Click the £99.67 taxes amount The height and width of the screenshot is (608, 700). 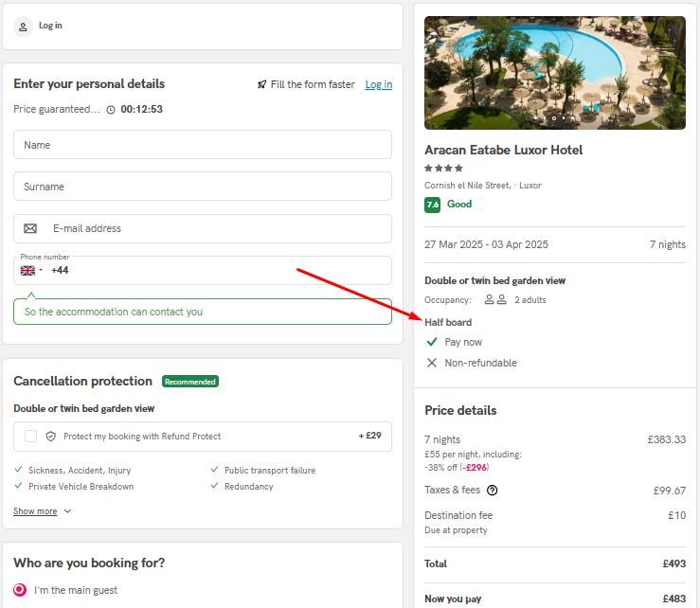[x=669, y=491]
